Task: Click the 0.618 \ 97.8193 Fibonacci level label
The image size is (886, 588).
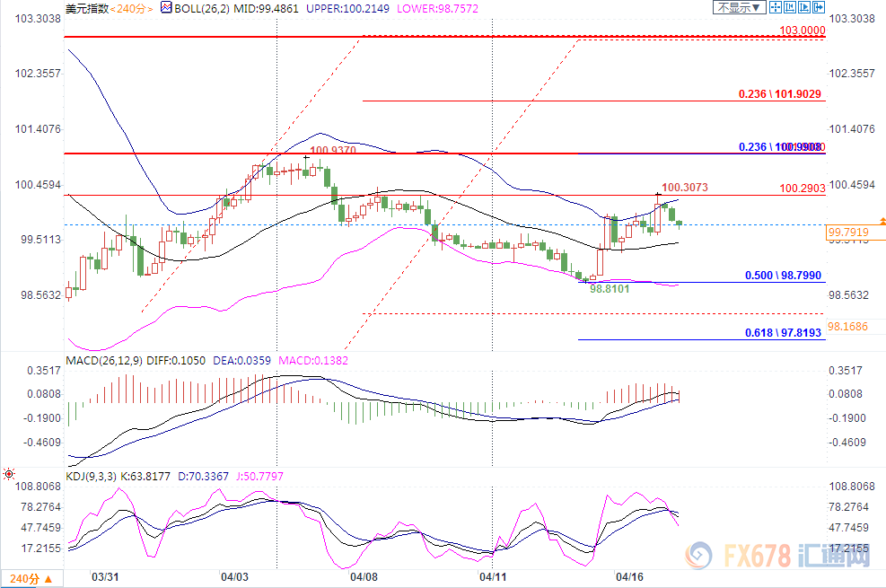Action: tap(784, 333)
